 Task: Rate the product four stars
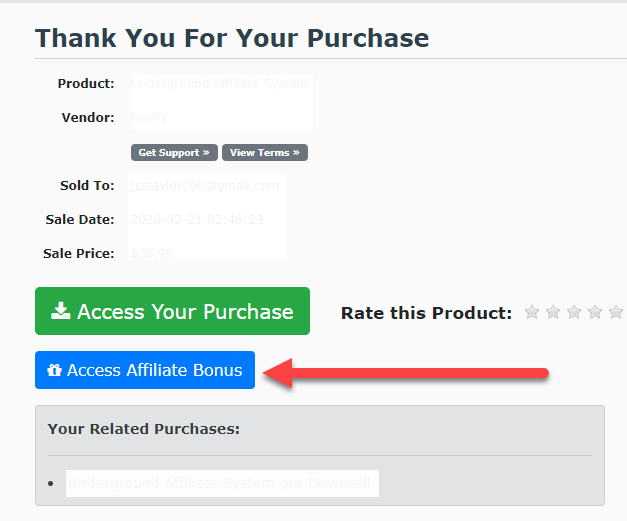[x=595, y=313]
